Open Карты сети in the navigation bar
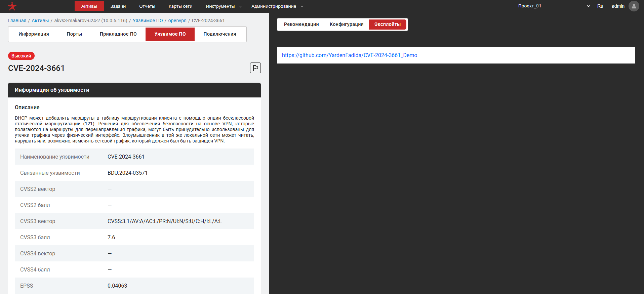 180,6
